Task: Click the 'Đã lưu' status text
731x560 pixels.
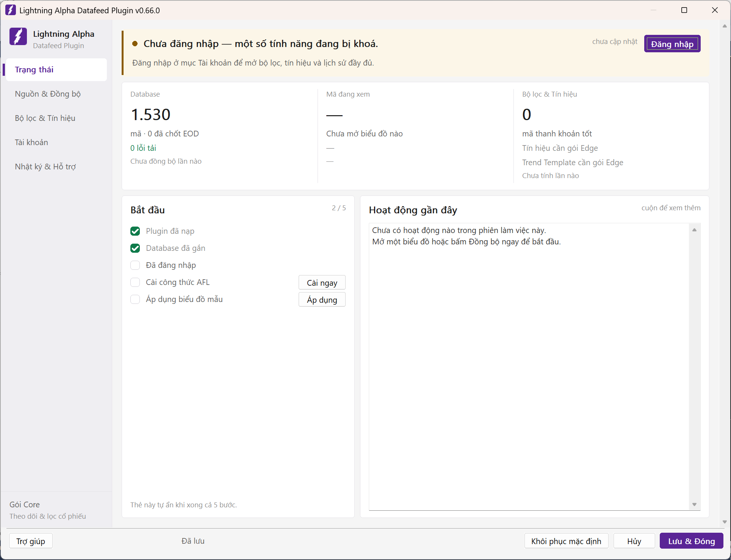Action: pos(193,541)
